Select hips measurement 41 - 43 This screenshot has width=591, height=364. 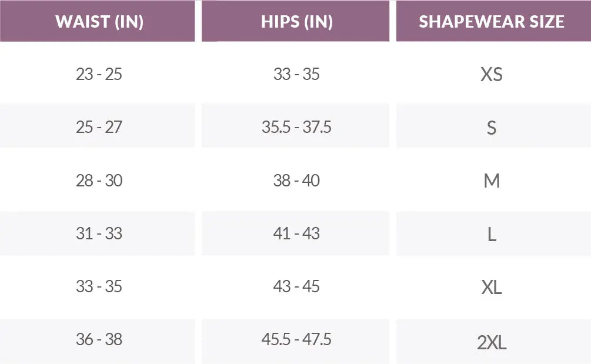point(296,233)
